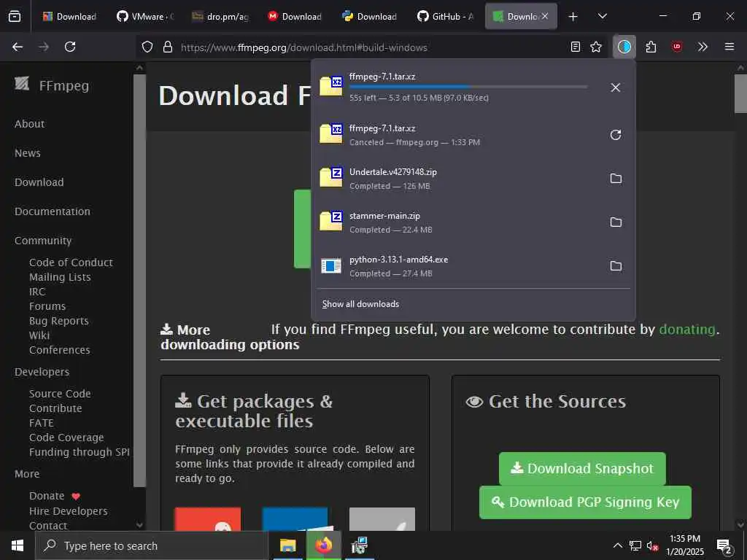This screenshot has height=560, width=747.
Task: Reload the current page
Action: click(x=70, y=47)
